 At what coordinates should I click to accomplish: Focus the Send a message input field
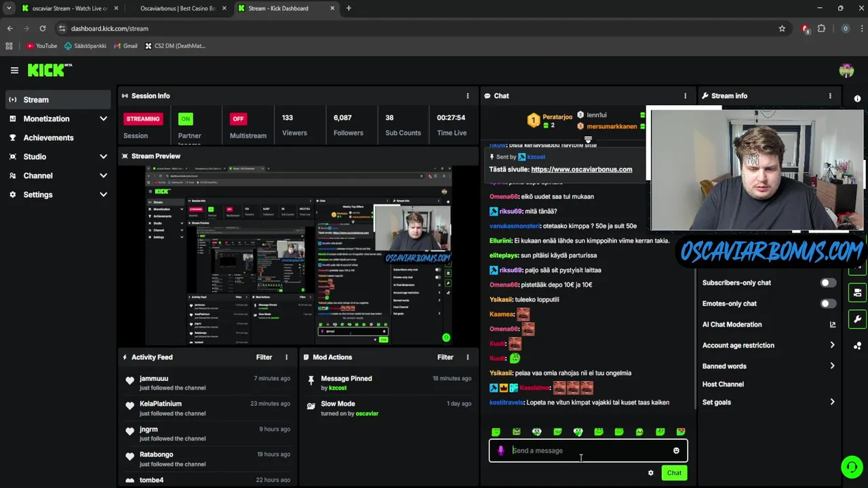pos(589,451)
